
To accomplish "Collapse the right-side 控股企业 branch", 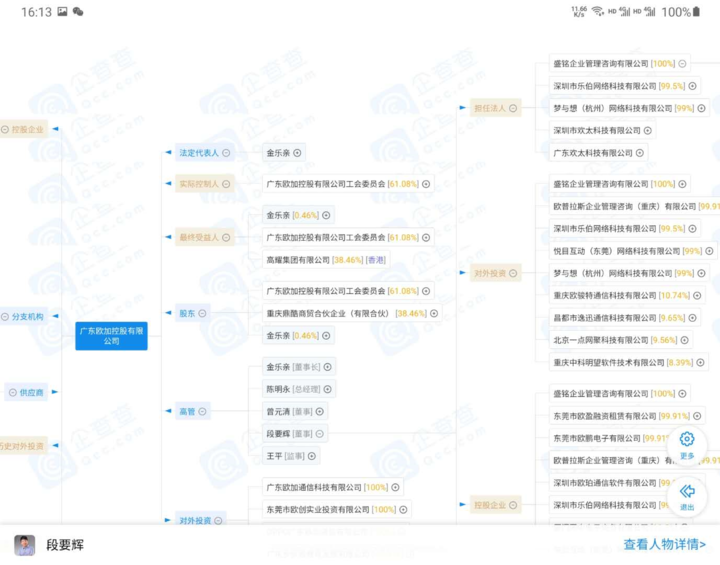I will click(513, 505).
